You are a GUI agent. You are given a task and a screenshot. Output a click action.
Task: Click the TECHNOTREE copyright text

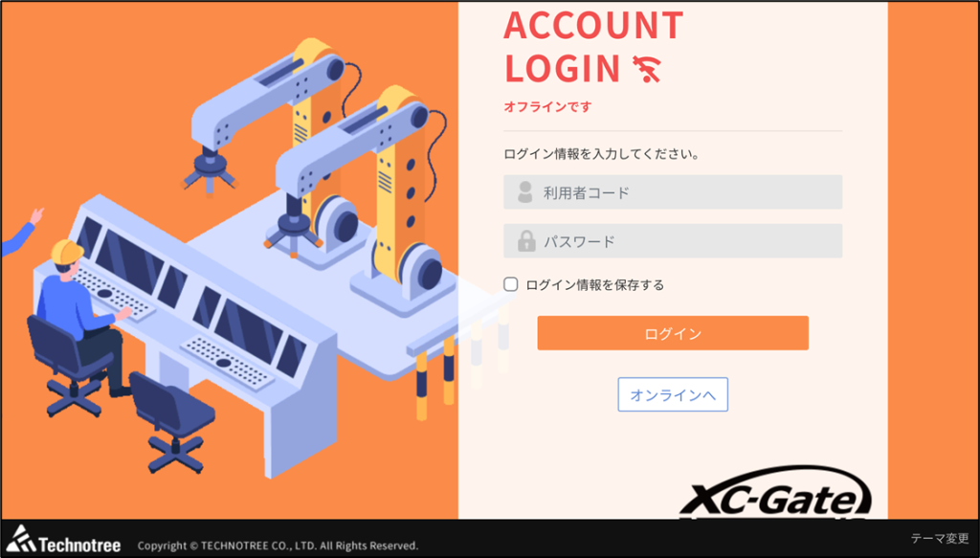pyautogui.click(x=278, y=546)
